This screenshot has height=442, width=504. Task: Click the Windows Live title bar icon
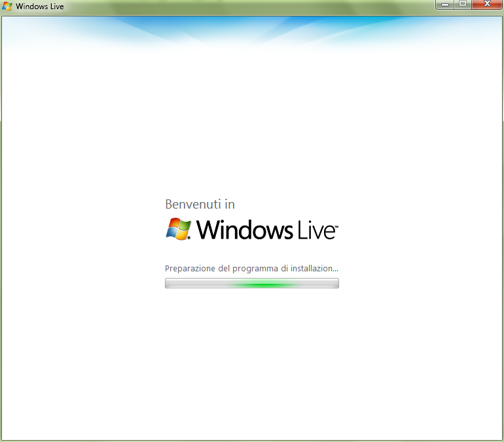tap(7, 6)
